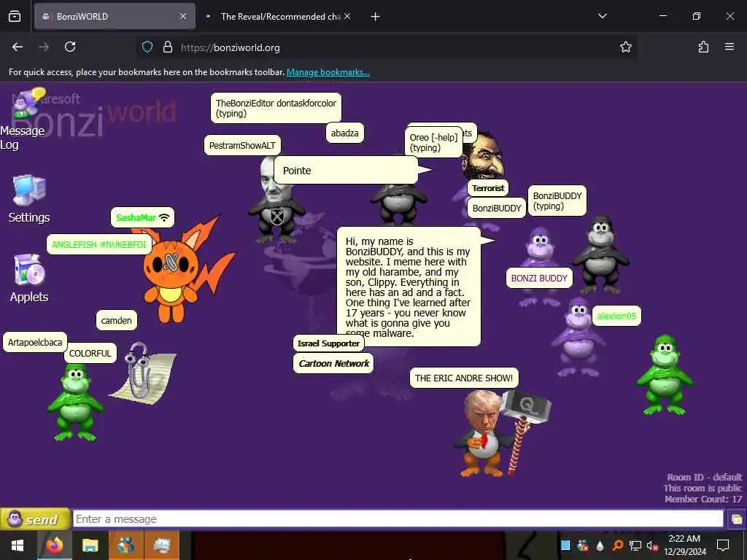This screenshot has height=560, width=747.
Task: Open the Settings desktop icon
Action: 29,199
